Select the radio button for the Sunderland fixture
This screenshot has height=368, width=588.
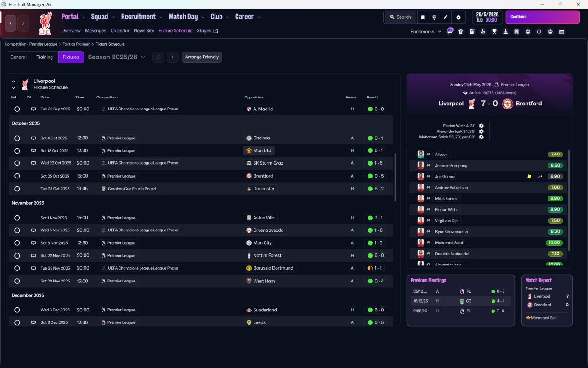click(x=17, y=310)
